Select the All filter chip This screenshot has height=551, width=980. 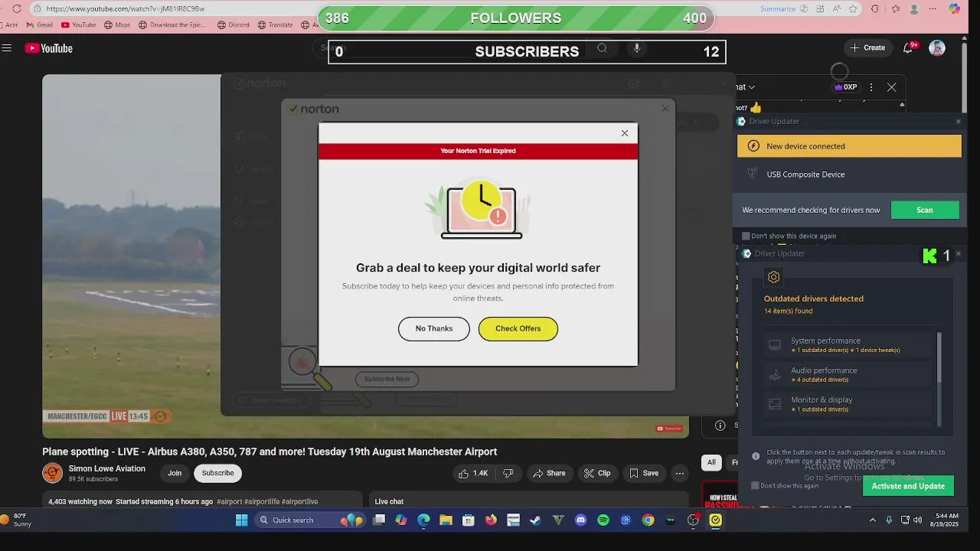(x=711, y=462)
